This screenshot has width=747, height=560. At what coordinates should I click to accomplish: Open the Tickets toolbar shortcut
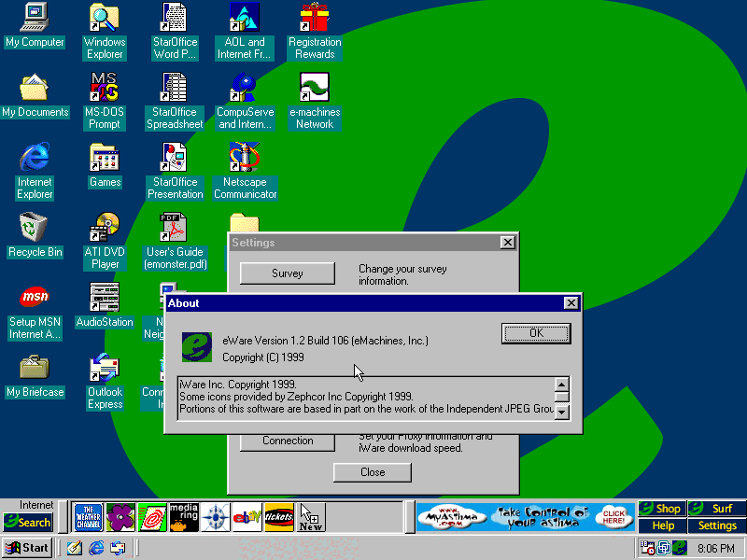(x=279, y=516)
